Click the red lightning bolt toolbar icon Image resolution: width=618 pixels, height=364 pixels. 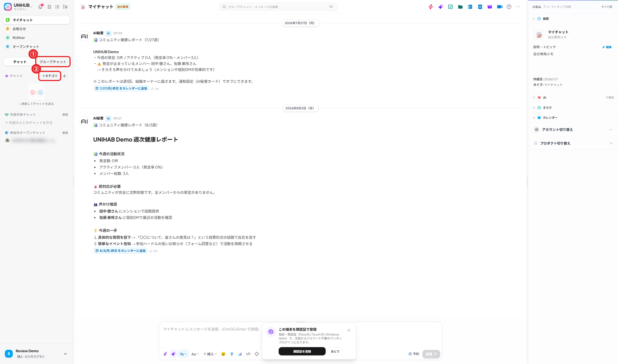431,7
